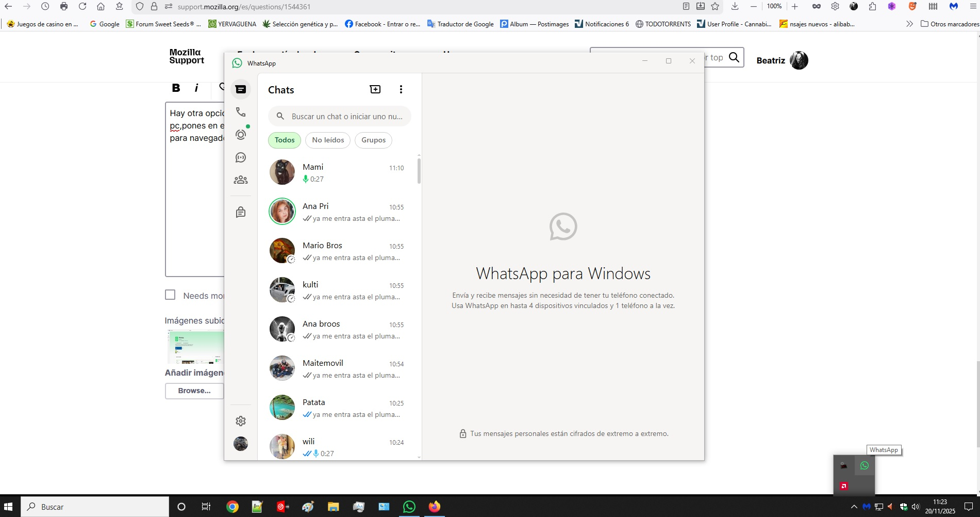
Task: Go back with Firefox back arrow
Action: (x=8, y=7)
